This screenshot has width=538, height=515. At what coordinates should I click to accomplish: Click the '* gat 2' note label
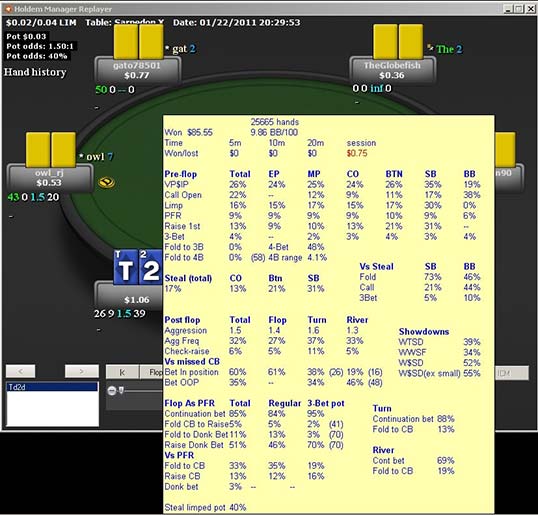(x=180, y=49)
